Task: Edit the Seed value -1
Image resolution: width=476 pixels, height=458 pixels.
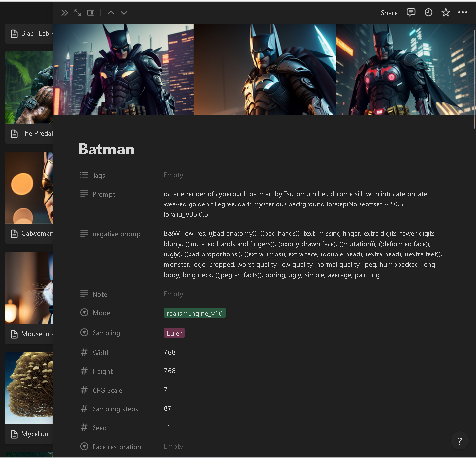Action: pyautogui.click(x=167, y=427)
